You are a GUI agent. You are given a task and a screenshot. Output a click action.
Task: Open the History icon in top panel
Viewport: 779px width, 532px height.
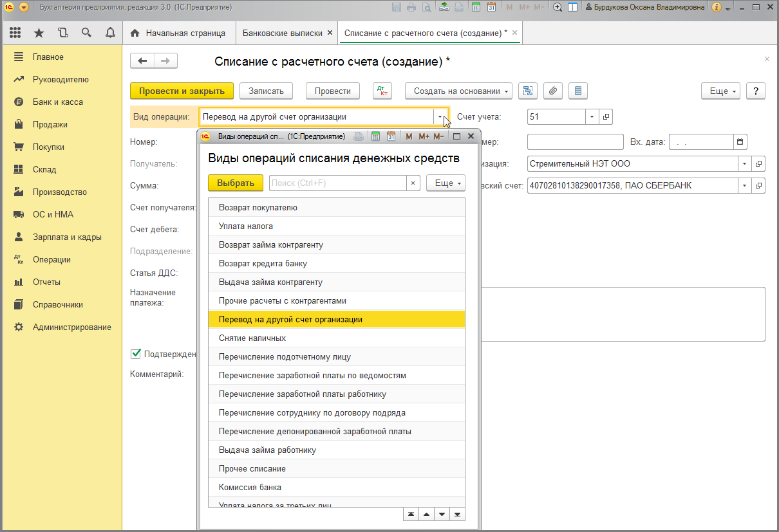(62, 33)
